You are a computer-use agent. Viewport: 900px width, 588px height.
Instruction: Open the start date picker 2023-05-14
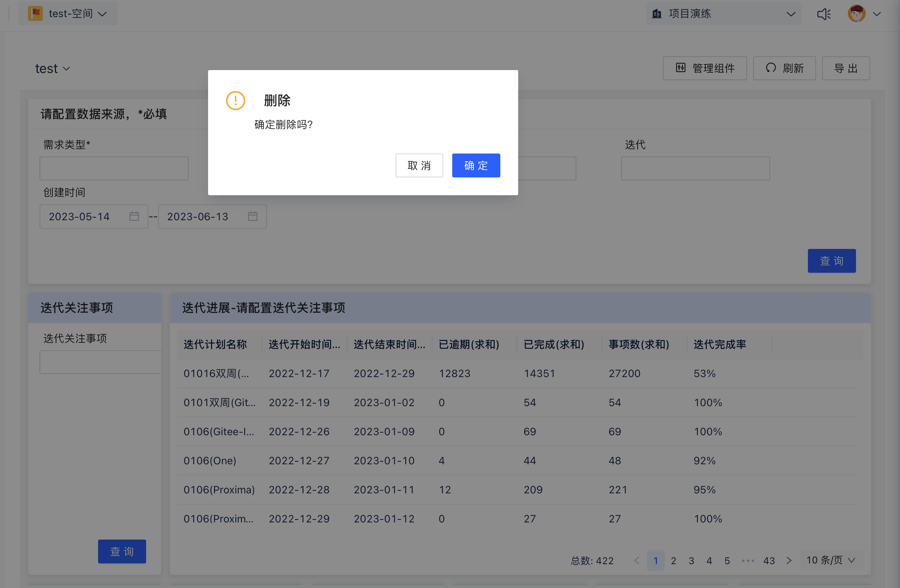[x=94, y=216]
